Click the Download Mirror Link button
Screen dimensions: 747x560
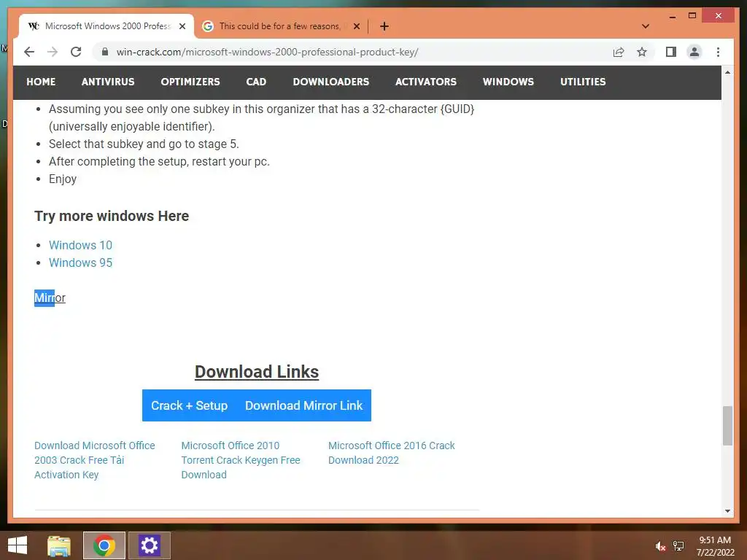pyautogui.click(x=304, y=405)
